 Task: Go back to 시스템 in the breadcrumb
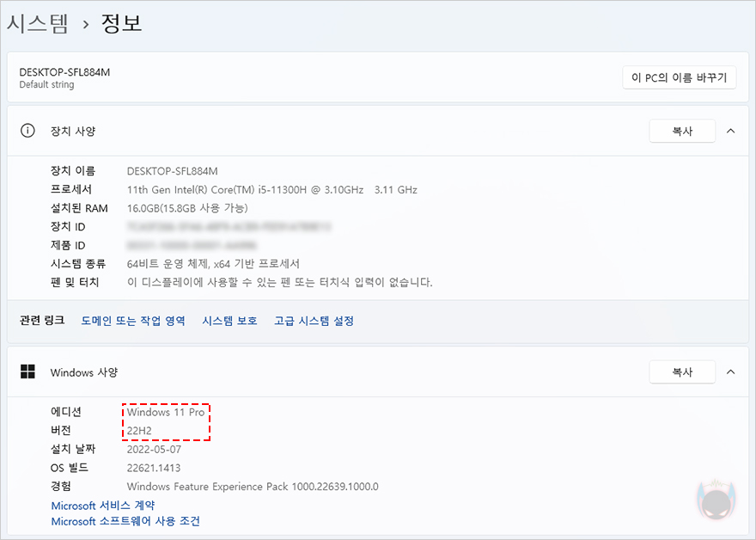coord(38,23)
